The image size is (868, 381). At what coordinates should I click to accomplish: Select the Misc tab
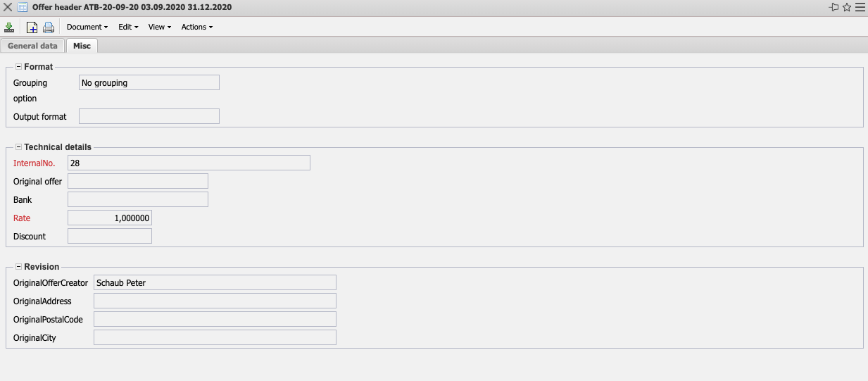tap(82, 46)
